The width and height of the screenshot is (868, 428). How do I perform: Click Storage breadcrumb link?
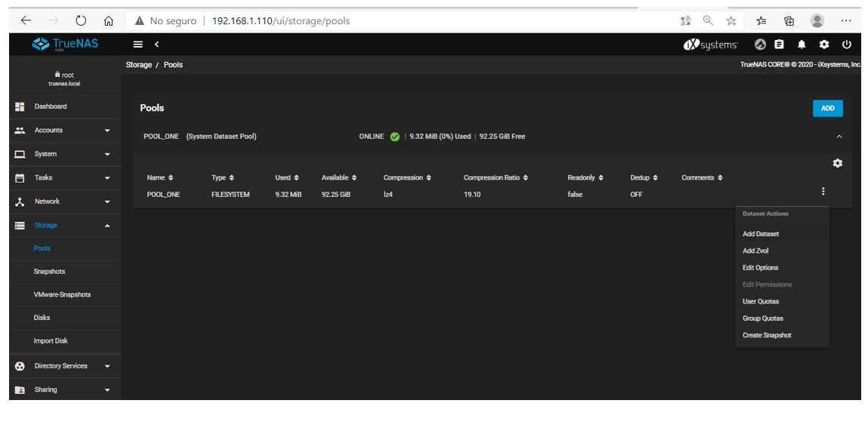[x=139, y=65]
